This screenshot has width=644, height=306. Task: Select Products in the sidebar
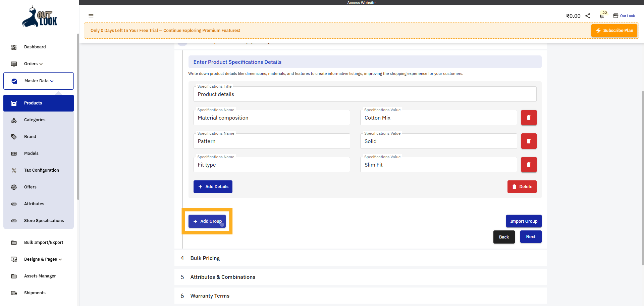33,103
